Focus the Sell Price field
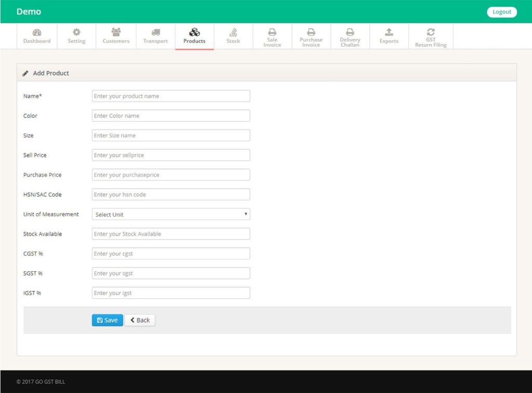 [x=170, y=155]
